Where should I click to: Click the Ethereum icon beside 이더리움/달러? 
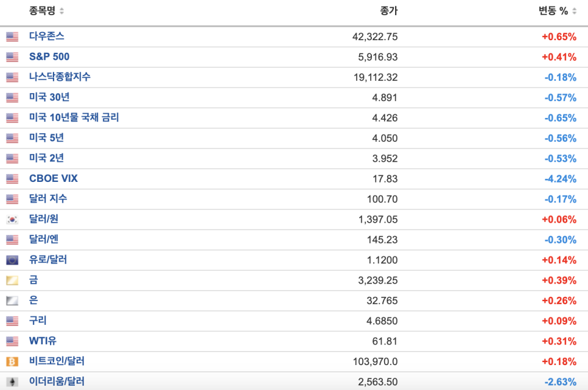click(12, 381)
